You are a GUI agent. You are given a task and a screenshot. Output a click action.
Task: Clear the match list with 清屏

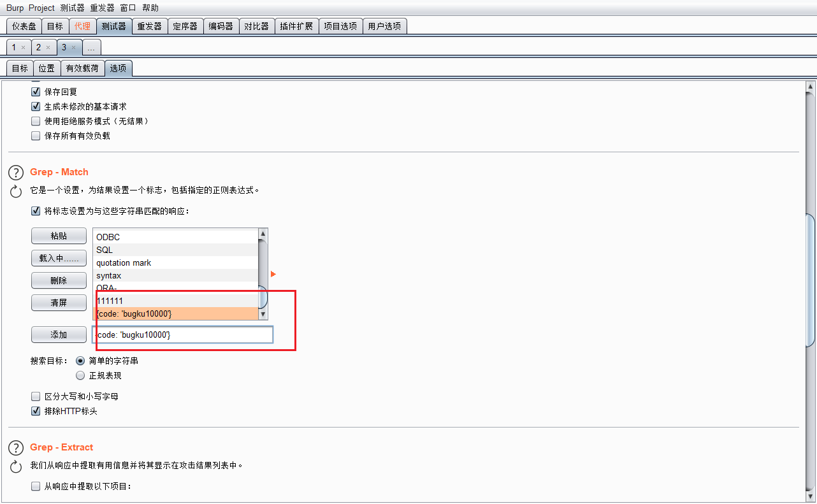[59, 303]
